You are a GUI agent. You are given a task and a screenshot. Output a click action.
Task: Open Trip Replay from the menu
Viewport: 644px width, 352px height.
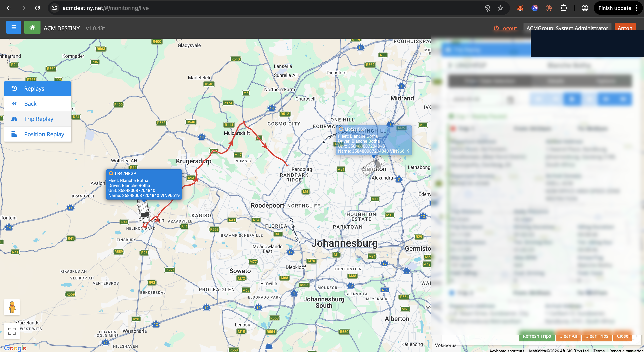click(x=38, y=119)
